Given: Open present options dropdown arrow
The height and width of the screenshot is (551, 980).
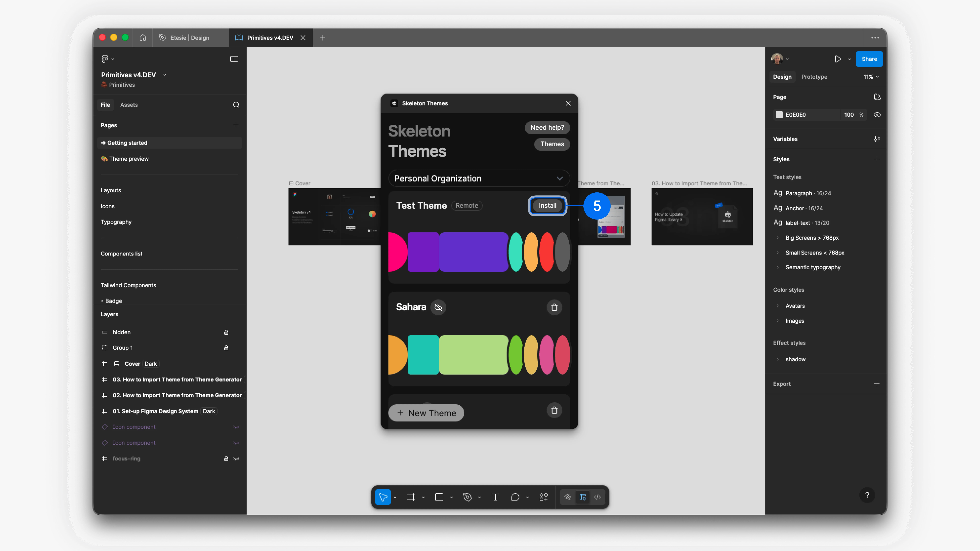Looking at the screenshot, I should coord(849,59).
